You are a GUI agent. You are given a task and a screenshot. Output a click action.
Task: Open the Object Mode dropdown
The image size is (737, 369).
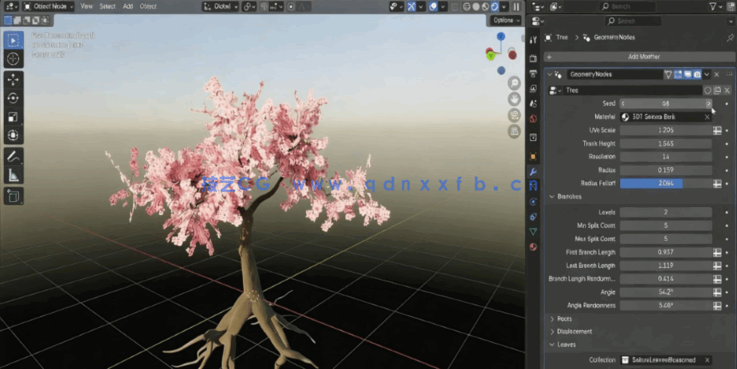pos(48,7)
